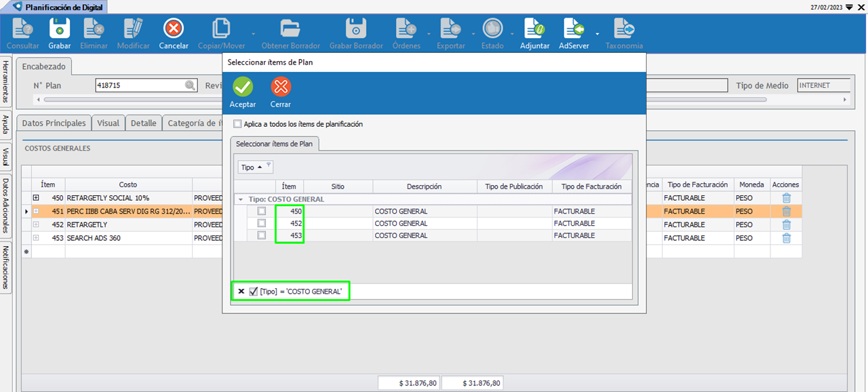Click the Tipo de Medio INTERNET field
The height and width of the screenshot is (392, 868).
[824, 85]
